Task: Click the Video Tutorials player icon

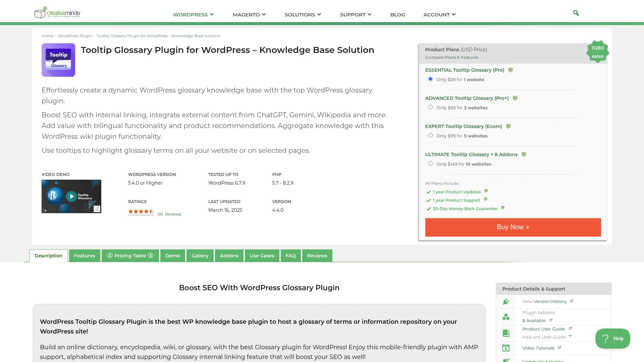Action: pos(505,348)
